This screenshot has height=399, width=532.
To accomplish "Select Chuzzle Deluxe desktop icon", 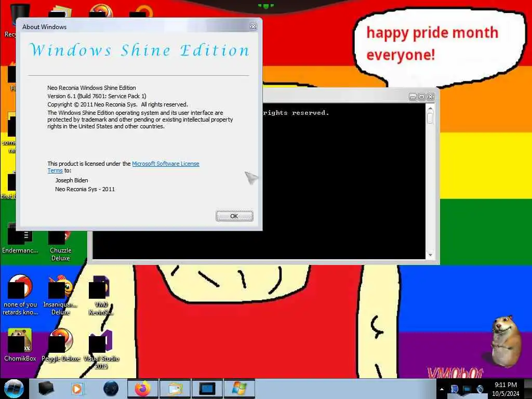I will [60, 246].
